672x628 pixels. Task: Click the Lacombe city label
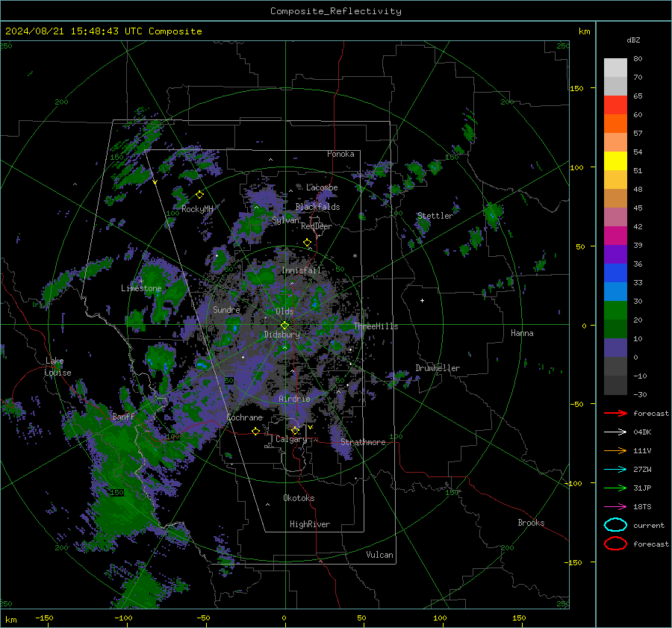[x=322, y=187]
